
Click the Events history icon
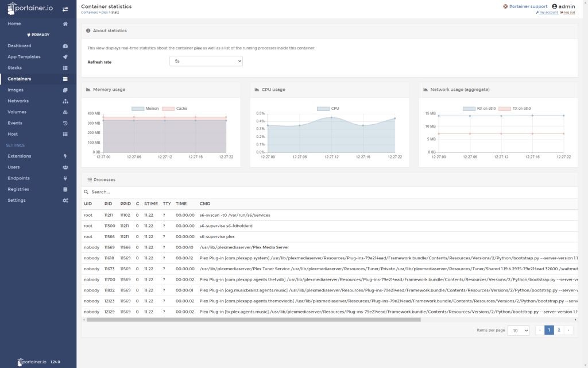pyautogui.click(x=65, y=123)
